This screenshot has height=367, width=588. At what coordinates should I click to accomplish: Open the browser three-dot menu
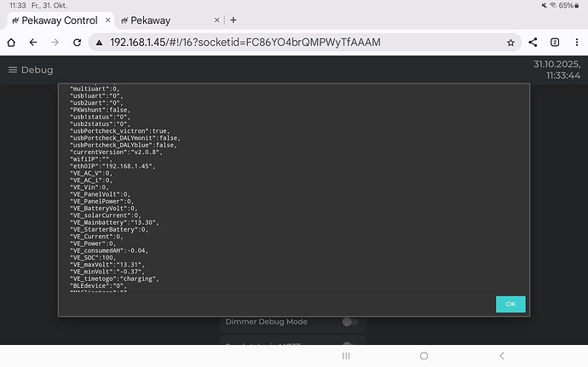pyautogui.click(x=577, y=43)
